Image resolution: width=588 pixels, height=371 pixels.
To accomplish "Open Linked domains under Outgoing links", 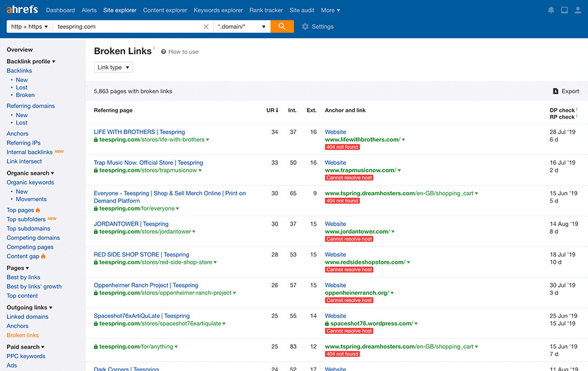I will pyautogui.click(x=27, y=317).
